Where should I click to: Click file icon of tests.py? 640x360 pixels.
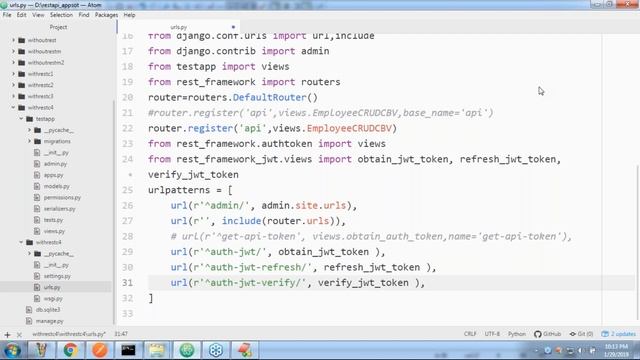pyautogui.click(x=37, y=220)
